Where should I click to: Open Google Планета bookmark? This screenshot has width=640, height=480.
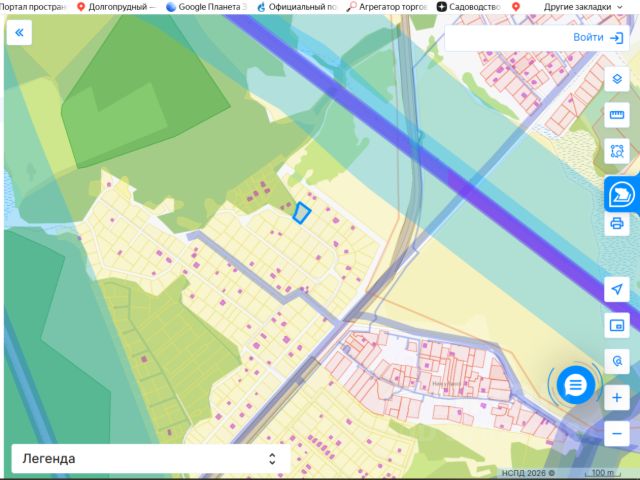tap(207, 7)
